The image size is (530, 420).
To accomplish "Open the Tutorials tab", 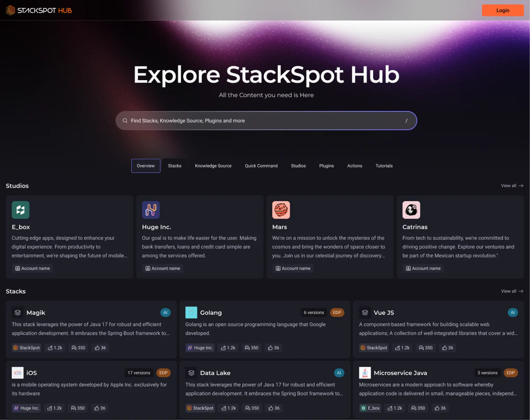I will pos(384,166).
